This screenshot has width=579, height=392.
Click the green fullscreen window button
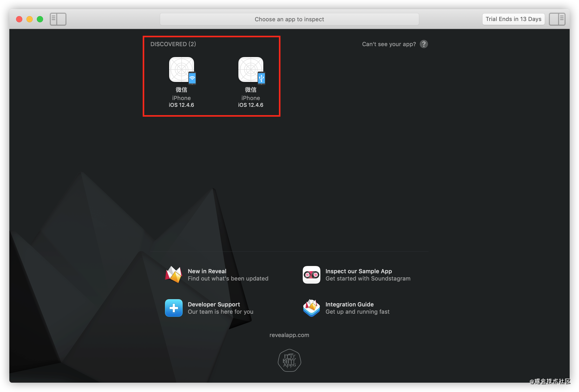[x=40, y=19]
